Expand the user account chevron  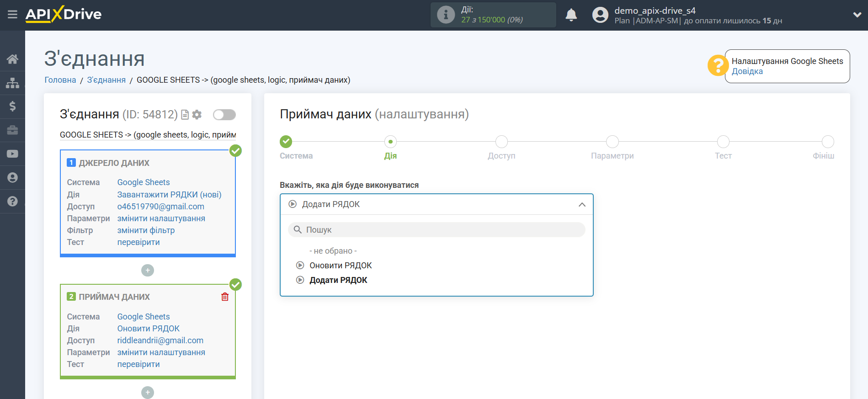(857, 15)
